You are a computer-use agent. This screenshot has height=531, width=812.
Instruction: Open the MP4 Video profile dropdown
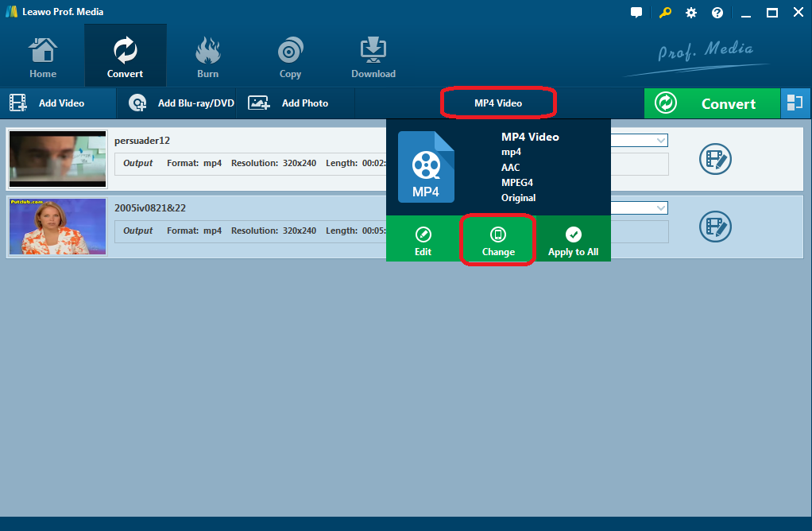[x=498, y=103]
